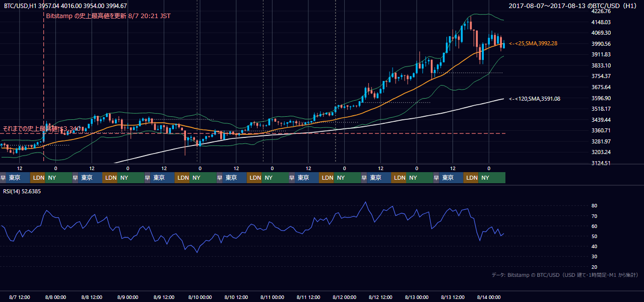Screen dimensions: 644x302
Task: Click price axis value 3360.71
Action: pyautogui.click(x=601, y=130)
